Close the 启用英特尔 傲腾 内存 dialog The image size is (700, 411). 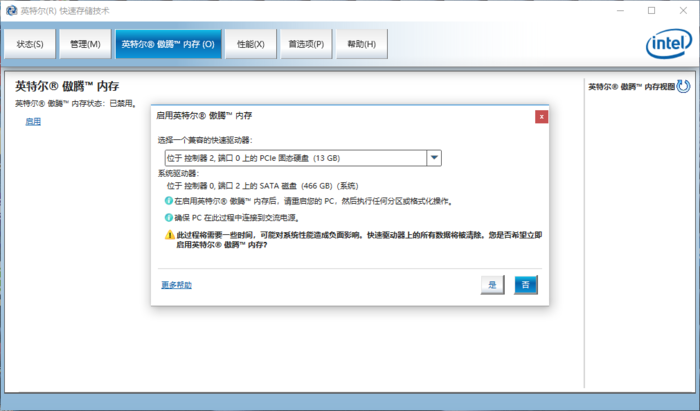click(542, 116)
